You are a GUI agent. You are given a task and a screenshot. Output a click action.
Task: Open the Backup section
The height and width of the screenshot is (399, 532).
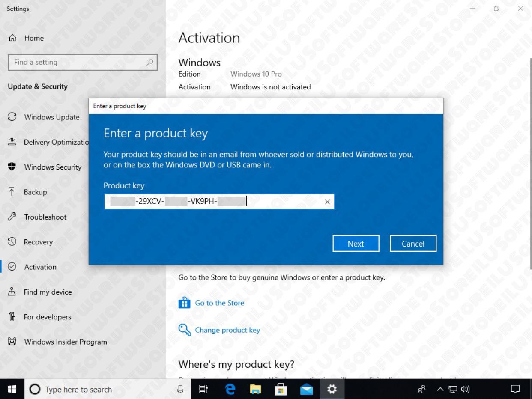coord(34,192)
